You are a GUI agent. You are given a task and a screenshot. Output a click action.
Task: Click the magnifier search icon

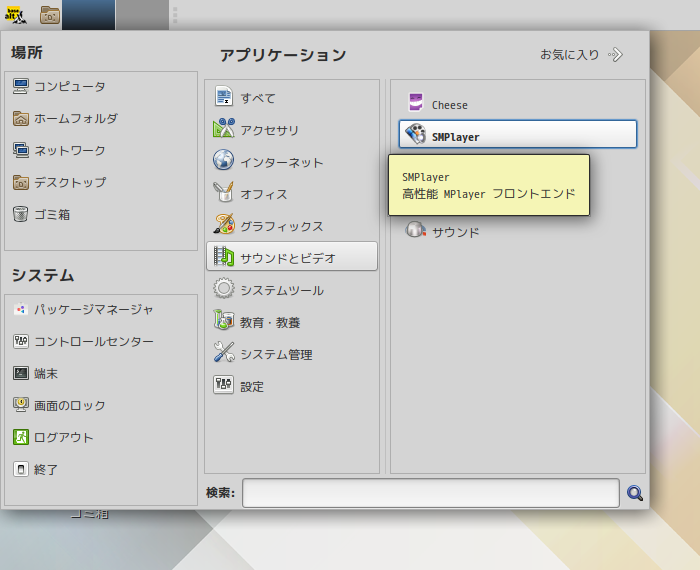coord(635,493)
